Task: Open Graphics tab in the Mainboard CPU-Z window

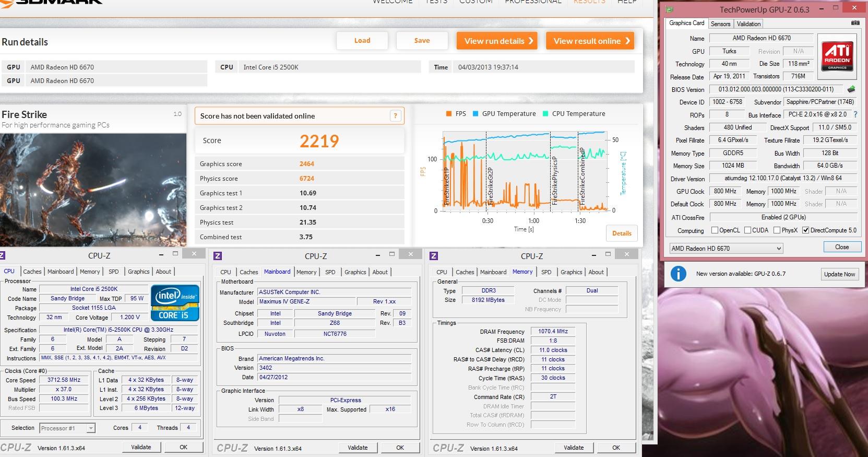Action: (355, 272)
